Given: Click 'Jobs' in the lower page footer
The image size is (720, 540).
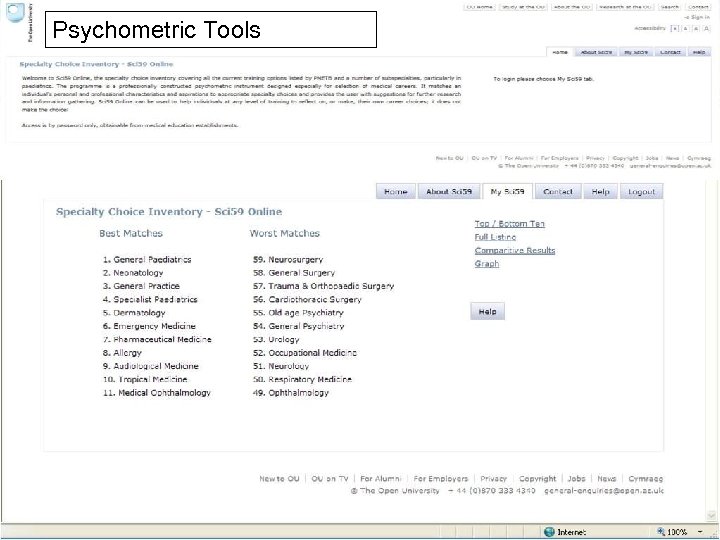Looking at the screenshot, I should pyautogui.click(x=576, y=478).
